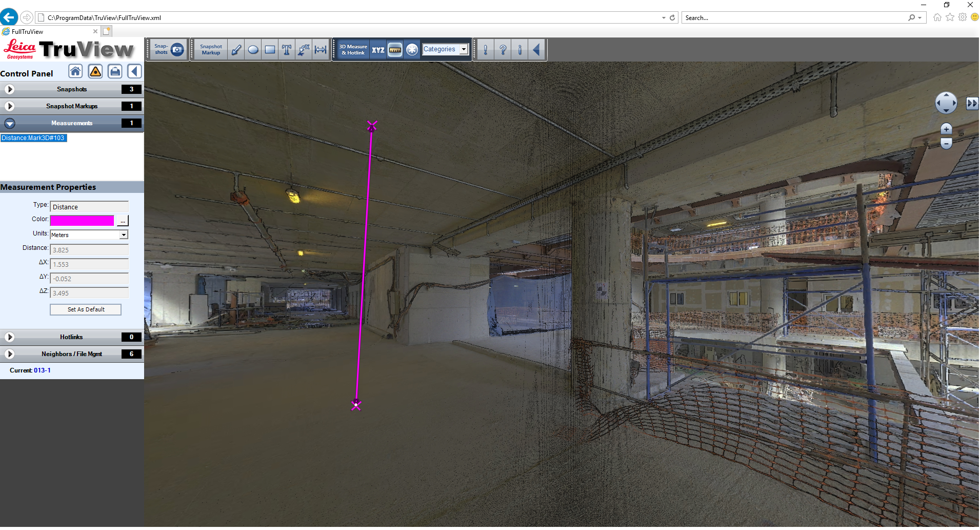Click the delete markup arrow-X tool
980x530 pixels.
(x=304, y=50)
